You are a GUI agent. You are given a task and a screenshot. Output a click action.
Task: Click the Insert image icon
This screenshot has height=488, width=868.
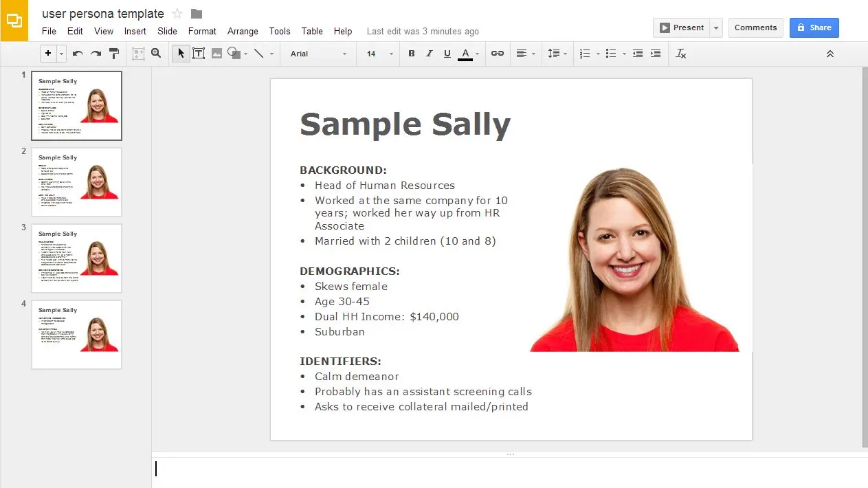coord(216,54)
